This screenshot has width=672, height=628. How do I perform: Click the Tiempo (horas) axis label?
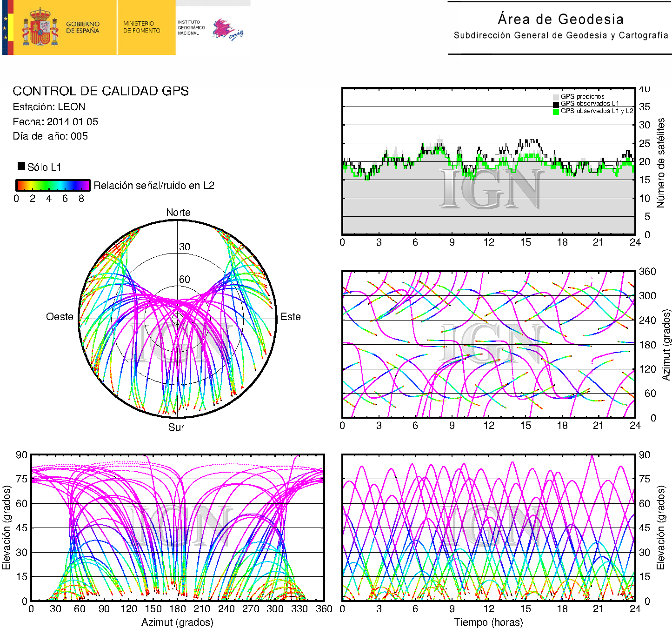[x=488, y=622]
